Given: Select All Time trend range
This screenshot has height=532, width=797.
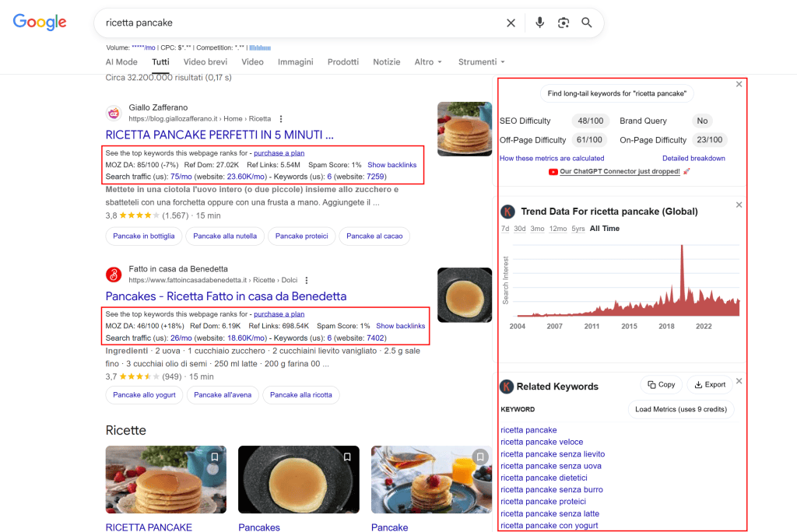Looking at the screenshot, I should 604,229.
